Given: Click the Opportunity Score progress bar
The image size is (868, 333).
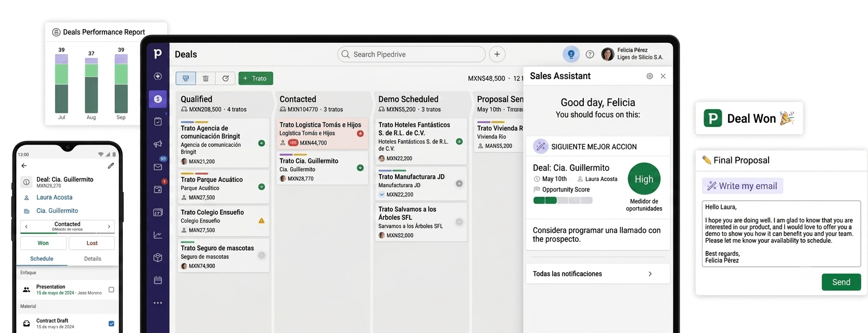Looking at the screenshot, I should pos(563,200).
